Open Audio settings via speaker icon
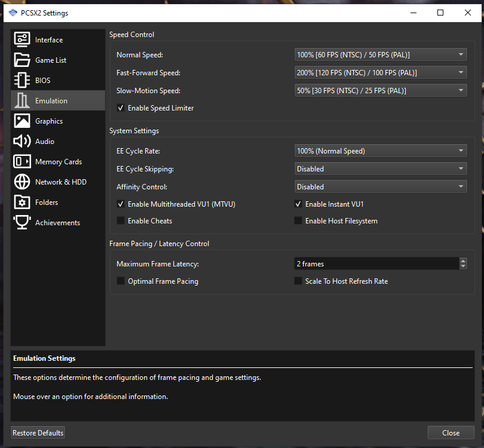This screenshot has height=448, width=484. coord(22,142)
